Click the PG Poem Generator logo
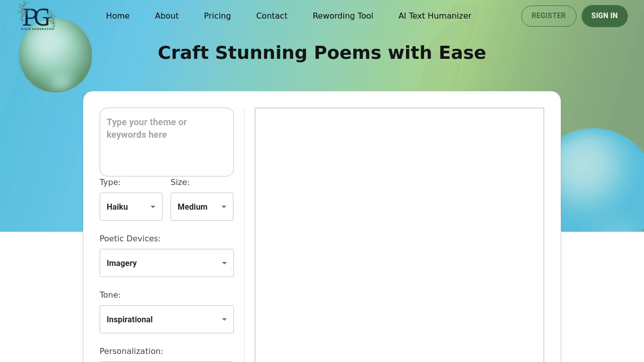Screen dimensions: 644x362 (36, 16)
